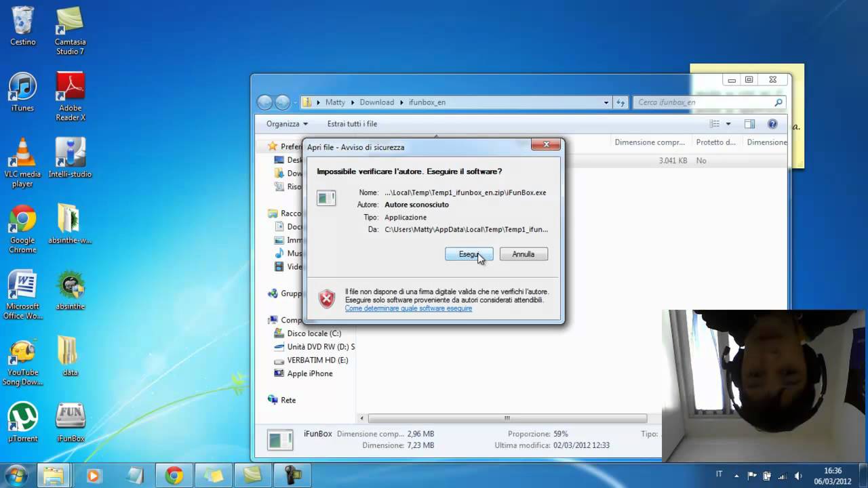
Task: Sort by 'Dimensione compr...' column header
Action: pyautogui.click(x=650, y=142)
